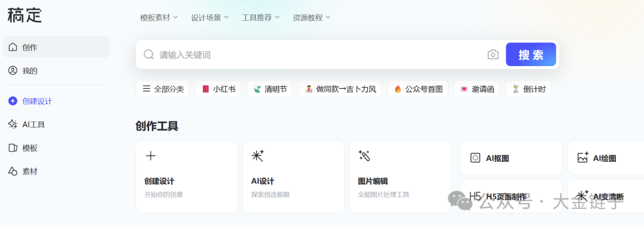Screen dimensions: 644x227
Task: Click the AI绘图 picture icon
Action: (x=583, y=158)
